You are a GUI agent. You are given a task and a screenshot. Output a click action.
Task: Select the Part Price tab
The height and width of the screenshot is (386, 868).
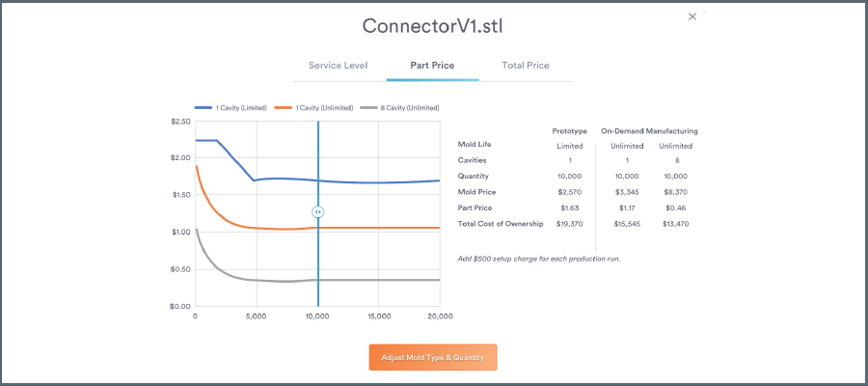pos(432,66)
